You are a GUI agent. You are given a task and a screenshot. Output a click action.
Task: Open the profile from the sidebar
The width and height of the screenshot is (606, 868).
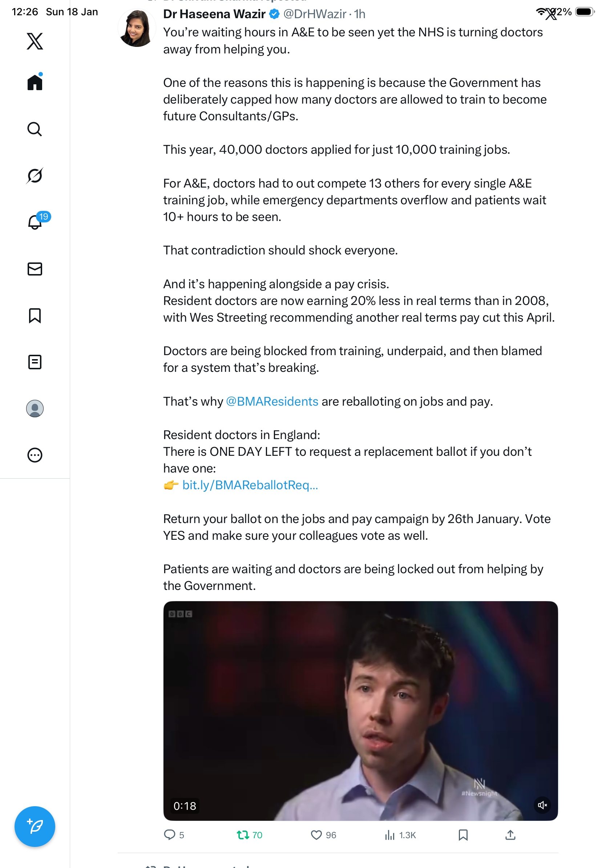tap(35, 408)
